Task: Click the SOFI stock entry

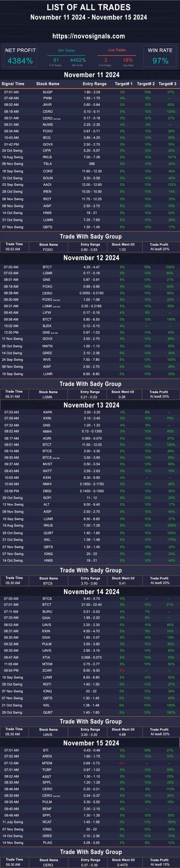Action: point(47,498)
